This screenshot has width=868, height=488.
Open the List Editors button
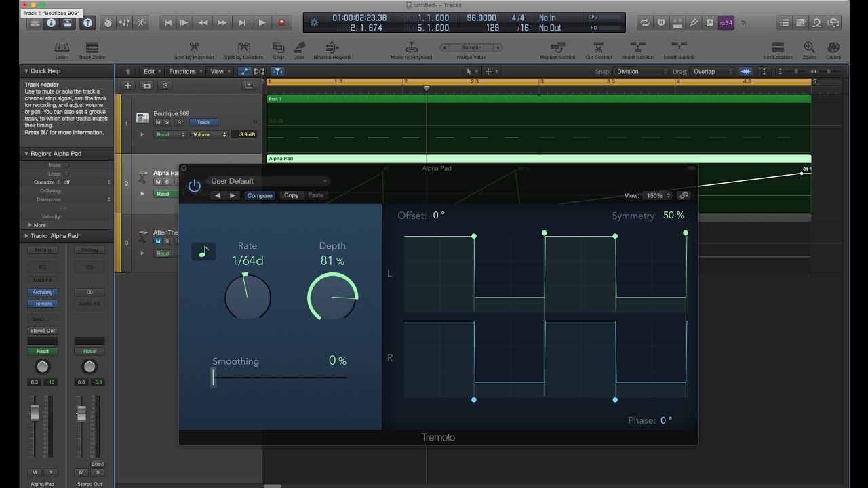pos(785,22)
